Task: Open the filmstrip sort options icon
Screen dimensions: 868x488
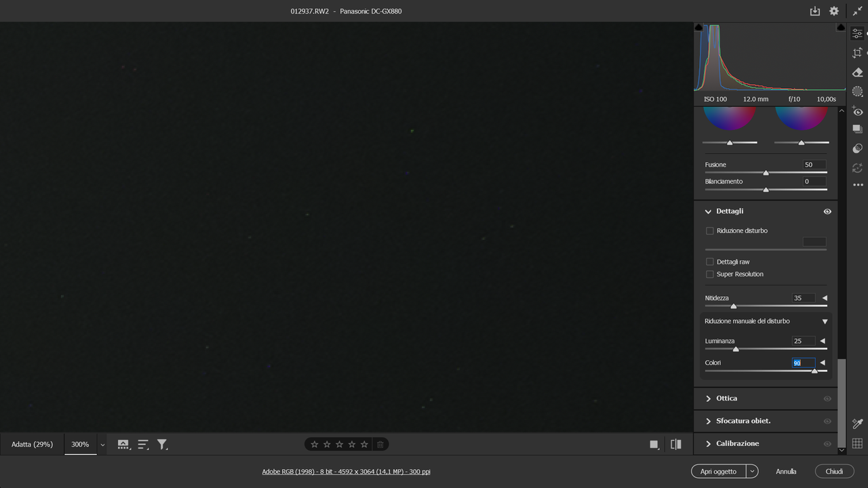Action: pyautogui.click(x=143, y=445)
